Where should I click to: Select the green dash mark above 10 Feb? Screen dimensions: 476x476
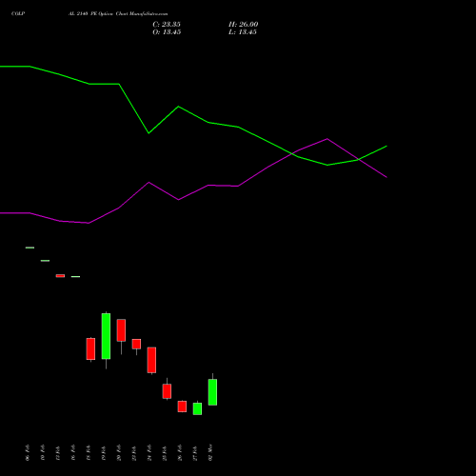(x=45, y=261)
